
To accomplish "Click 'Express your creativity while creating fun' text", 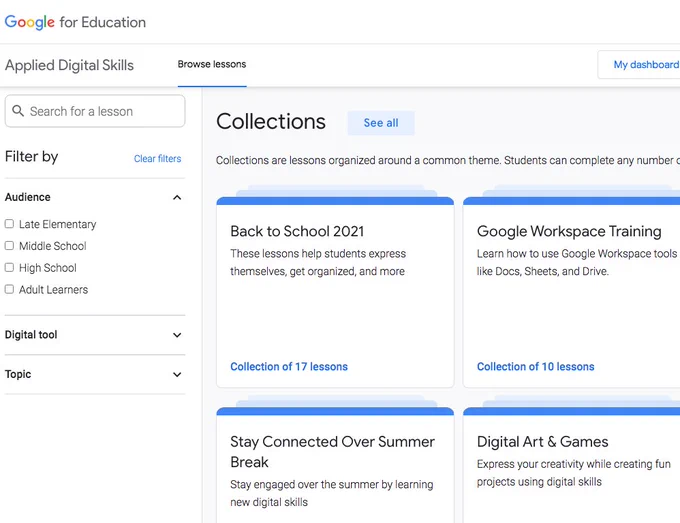I will [574, 473].
